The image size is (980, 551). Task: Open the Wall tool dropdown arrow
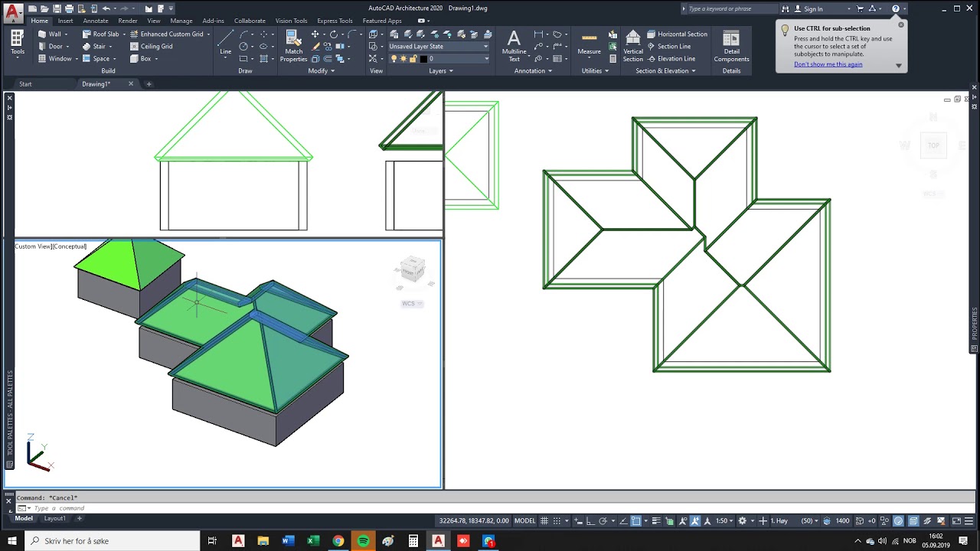coord(66,34)
